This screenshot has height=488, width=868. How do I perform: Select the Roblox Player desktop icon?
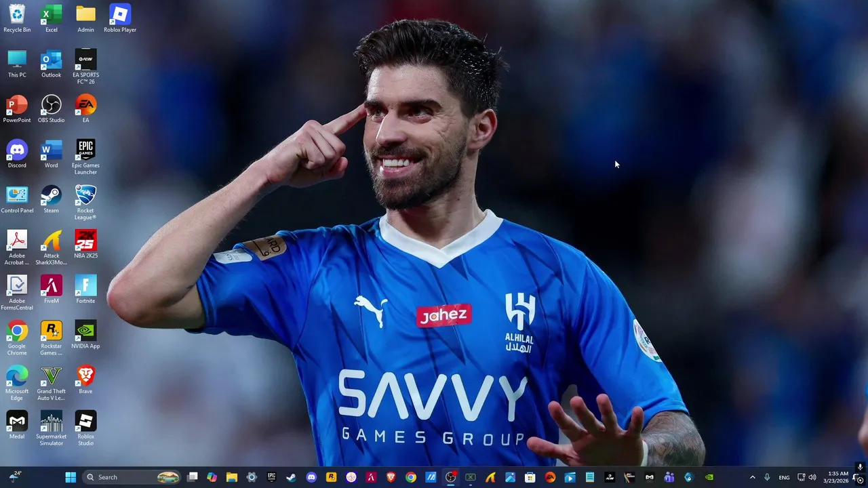tap(120, 18)
